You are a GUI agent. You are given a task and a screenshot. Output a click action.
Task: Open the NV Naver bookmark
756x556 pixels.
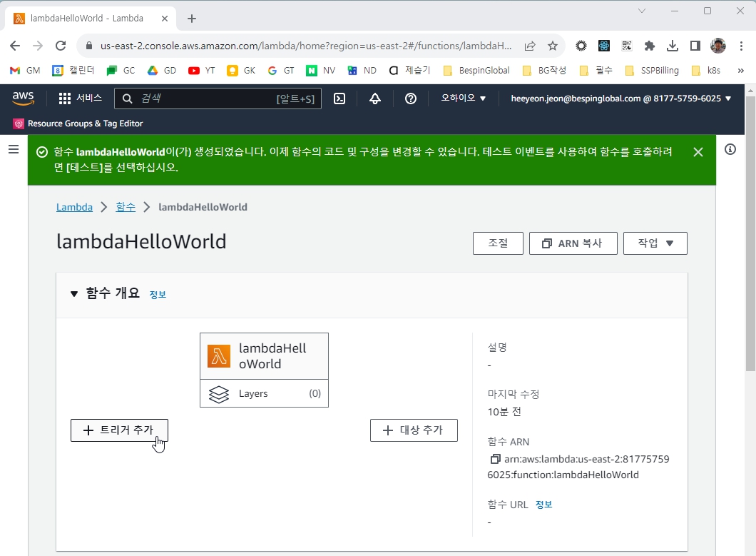321,71
